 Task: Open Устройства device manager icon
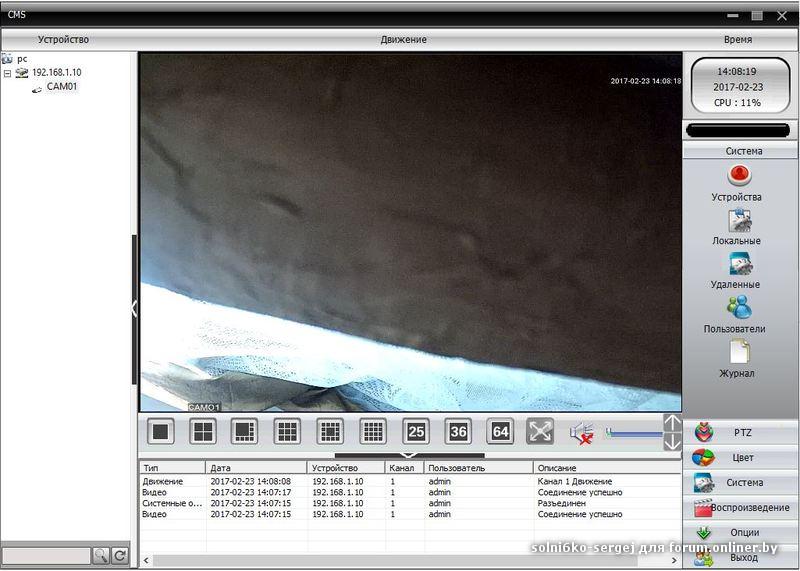pos(738,175)
